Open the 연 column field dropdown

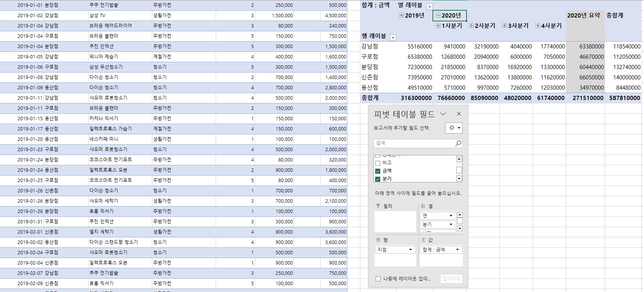(451, 216)
